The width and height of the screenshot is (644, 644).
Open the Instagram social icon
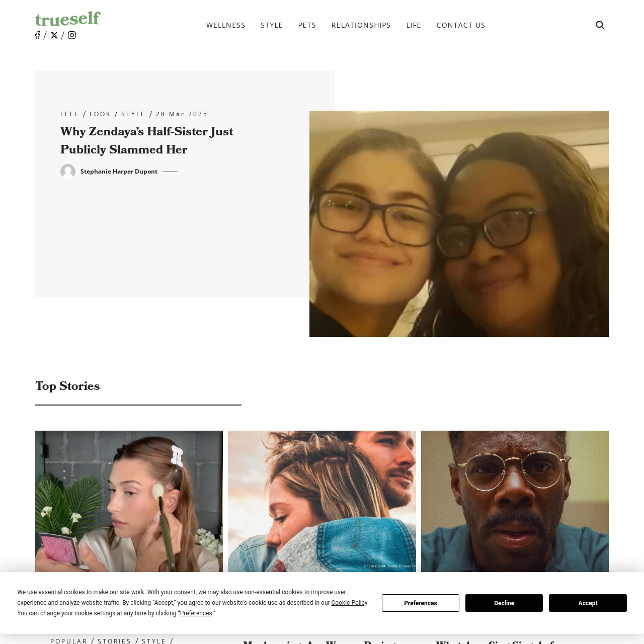tap(72, 35)
